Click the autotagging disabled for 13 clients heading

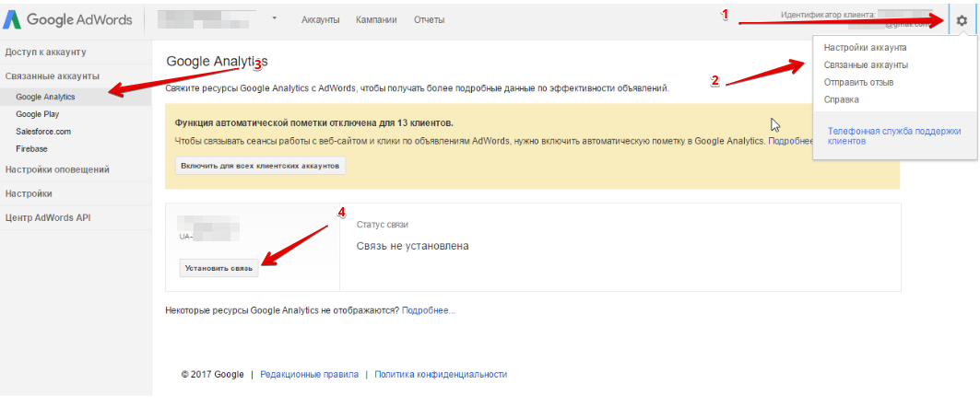pos(314,123)
